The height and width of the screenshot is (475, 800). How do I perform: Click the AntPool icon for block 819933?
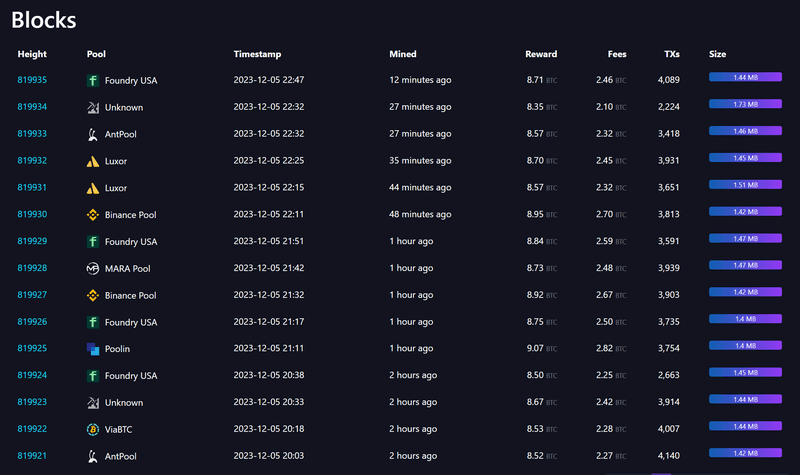[93, 133]
